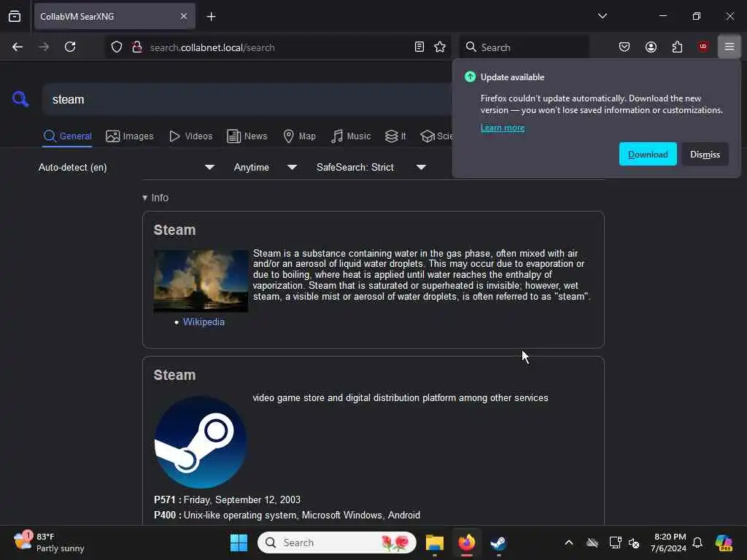Viewport: 747px width, 560px height.
Task: Click the OneDrive tray icon
Action: click(x=592, y=542)
